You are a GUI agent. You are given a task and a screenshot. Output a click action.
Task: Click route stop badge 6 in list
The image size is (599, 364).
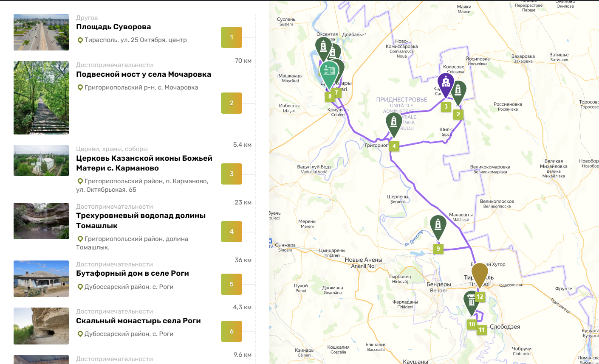[232, 331]
